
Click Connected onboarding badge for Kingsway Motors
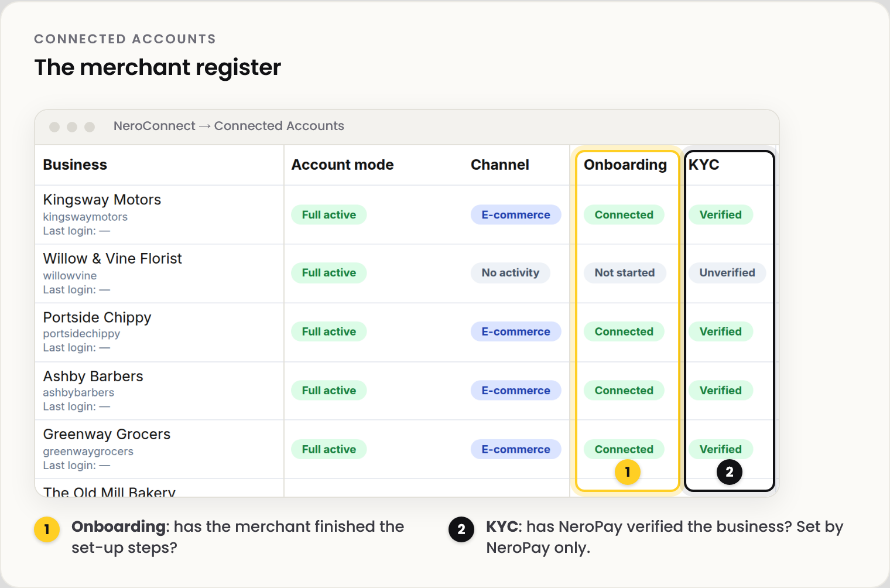[x=624, y=215]
